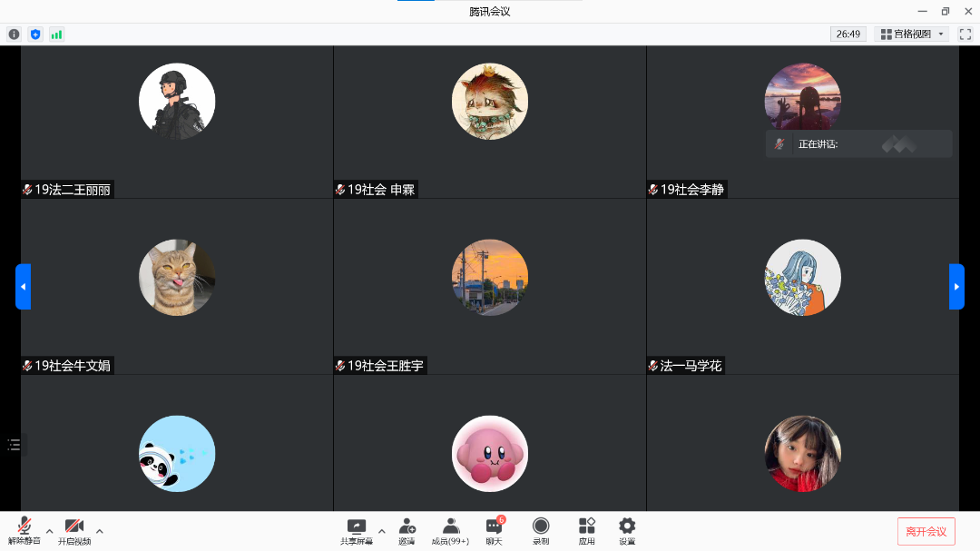Screen dimensions: 980x551
Task: Open the 宫格视图 view layout dropdown
Action: click(912, 34)
